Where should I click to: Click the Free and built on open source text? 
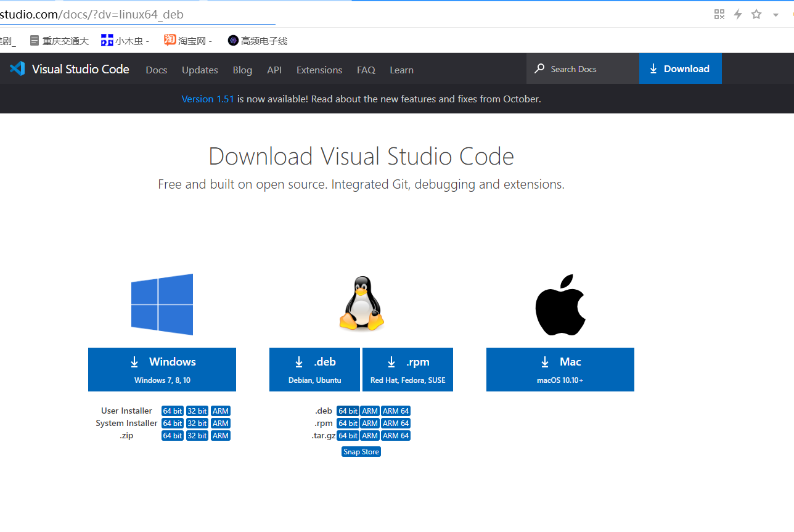pos(361,184)
